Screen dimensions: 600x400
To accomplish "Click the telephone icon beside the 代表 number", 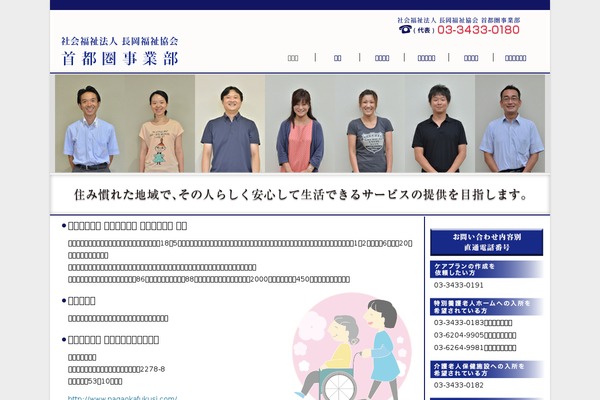I will pyautogui.click(x=405, y=29).
